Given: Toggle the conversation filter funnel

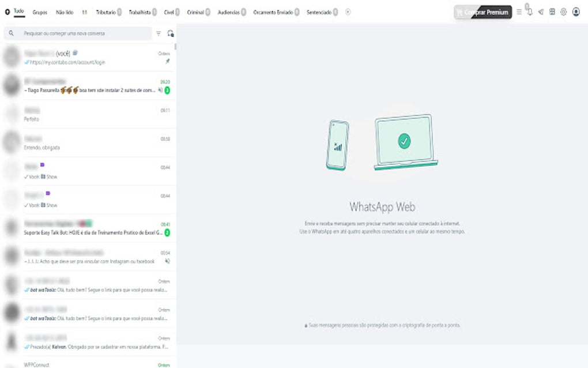Looking at the screenshot, I should pyautogui.click(x=158, y=33).
